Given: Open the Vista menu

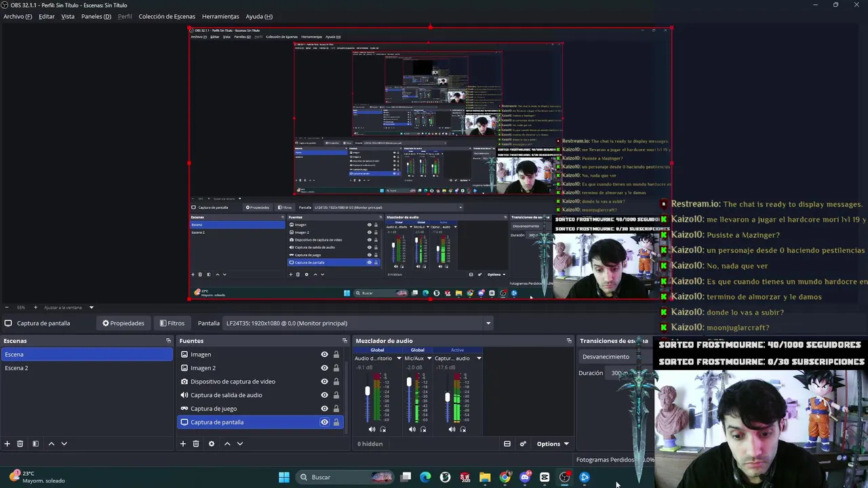Looking at the screenshot, I should (68, 16).
